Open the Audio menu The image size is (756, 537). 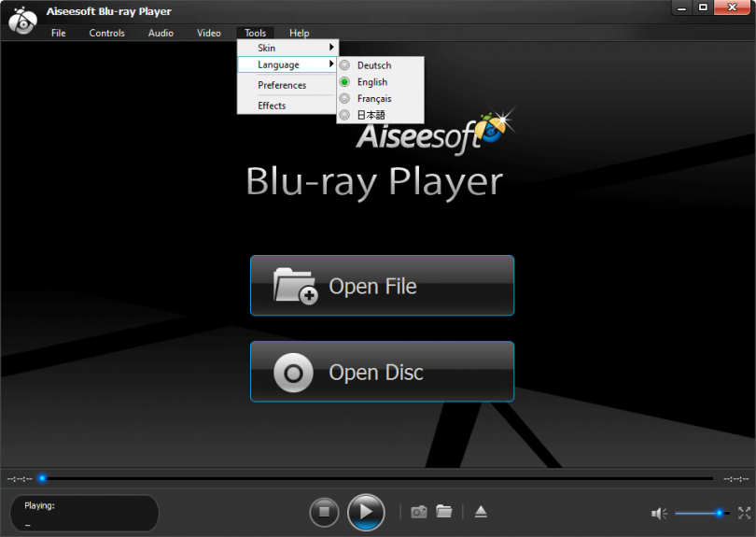click(x=161, y=33)
